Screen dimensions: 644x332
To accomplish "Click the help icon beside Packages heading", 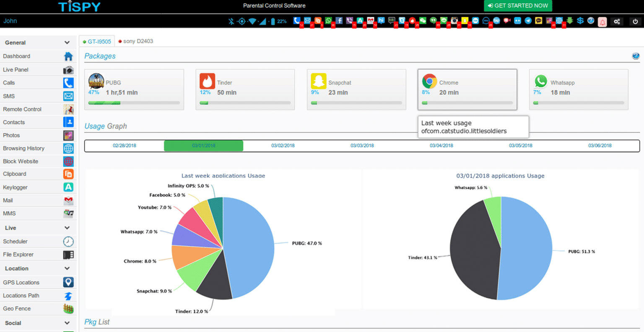I will pyautogui.click(x=636, y=56).
